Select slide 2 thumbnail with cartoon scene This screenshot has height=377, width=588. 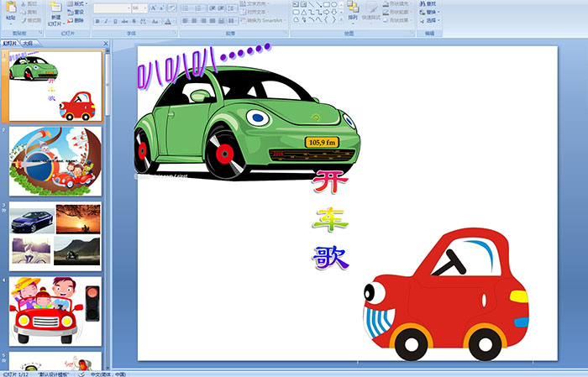pos(55,161)
